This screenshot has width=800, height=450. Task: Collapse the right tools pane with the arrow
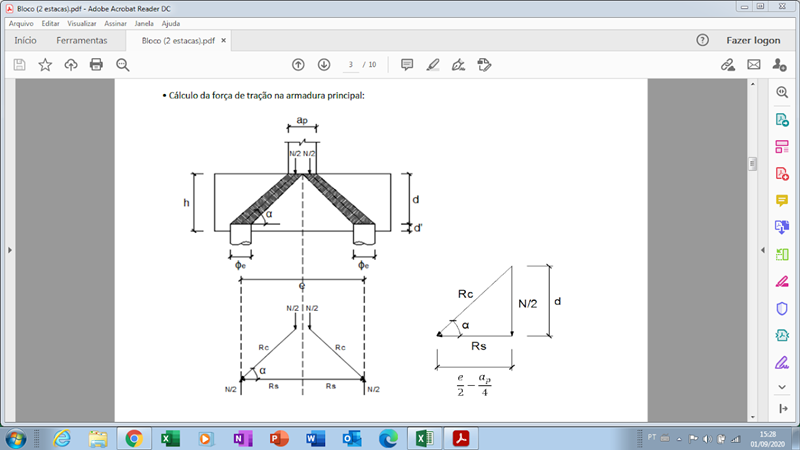pyautogui.click(x=783, y=409)
